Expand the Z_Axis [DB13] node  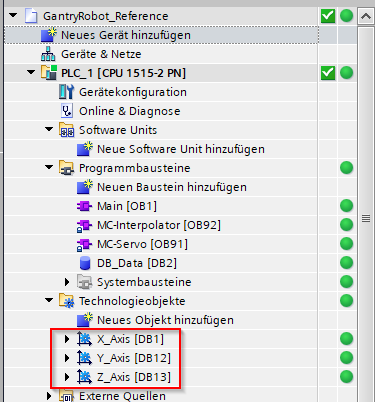(x=67, y=377)
